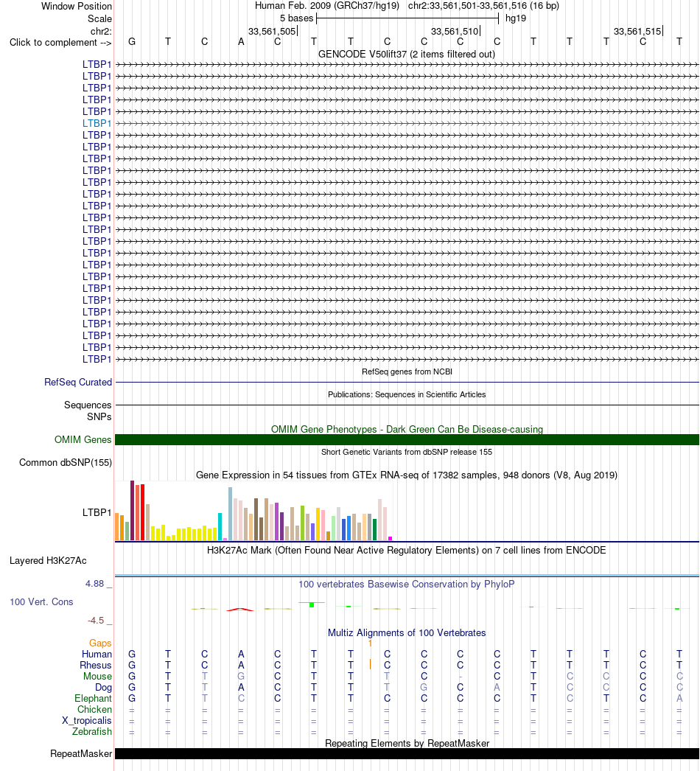The image size is (700, 771).
Task: Click the 4.88 PhyloP upper axis value
Action: point(95,584)
